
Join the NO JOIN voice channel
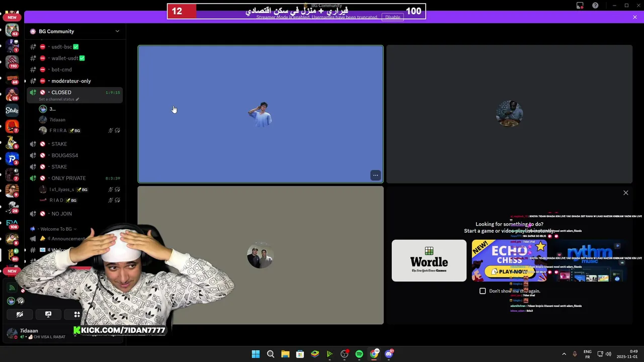pyautogui.click(x=75, y=214)
